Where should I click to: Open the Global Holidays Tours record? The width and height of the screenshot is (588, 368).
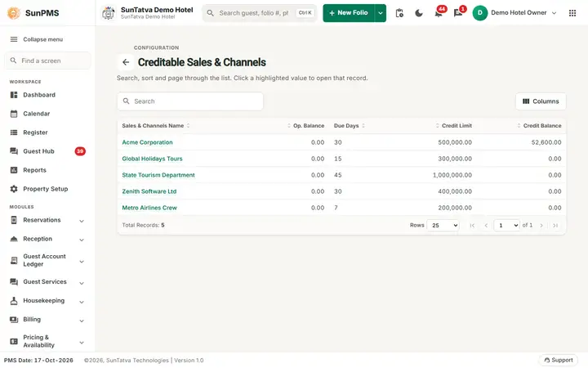152,159
